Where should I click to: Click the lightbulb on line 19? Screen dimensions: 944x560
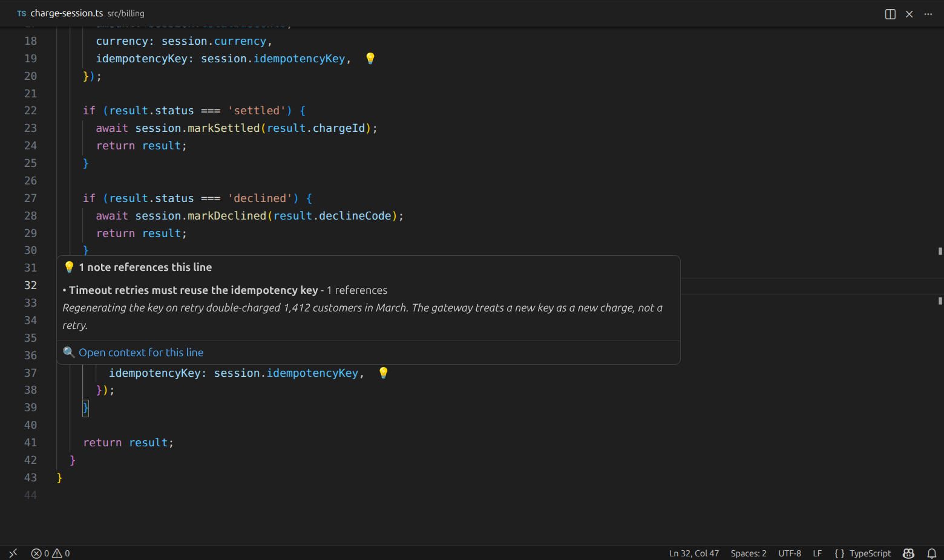[x=370, y=58]
